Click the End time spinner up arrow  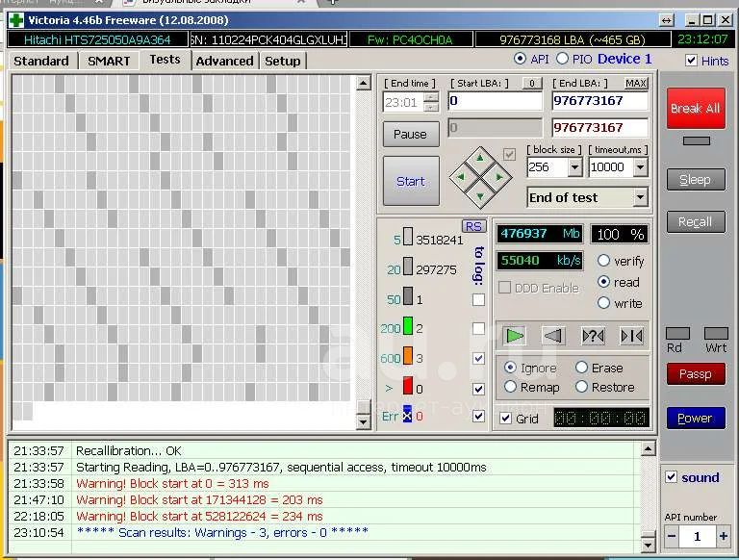pyautogui.click(x=431, y=97)
